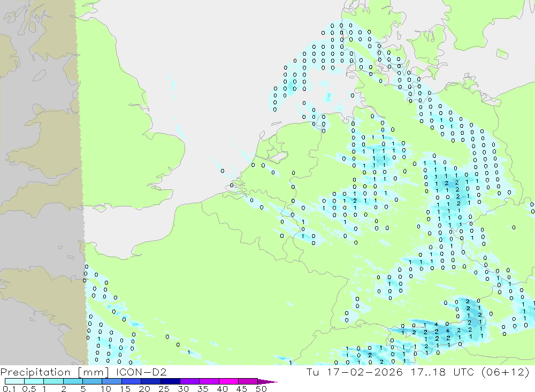Click the '50' legend scale value
The width and height of the screenshot is (535, 392).
click(261, 389)
